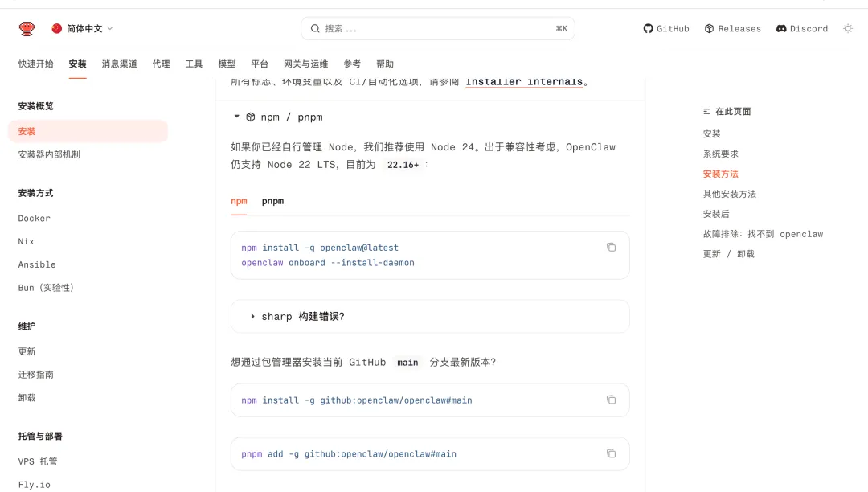
Task: Open the 参考 tab
Action: point(352,64)
